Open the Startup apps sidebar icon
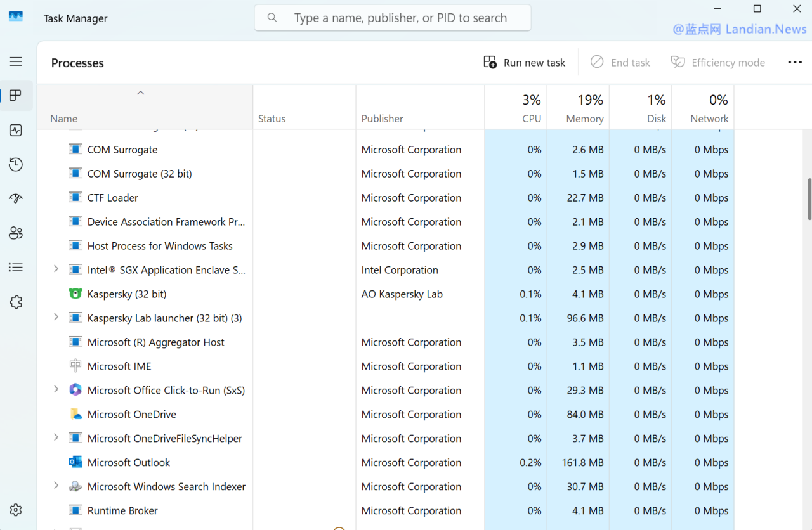 16,199
